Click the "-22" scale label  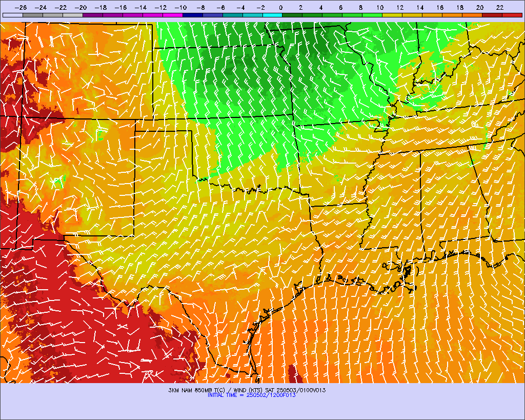60,7
